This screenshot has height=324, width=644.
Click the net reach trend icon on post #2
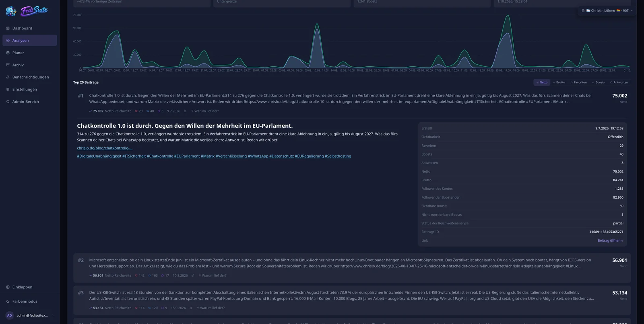[x=91, y=276]
